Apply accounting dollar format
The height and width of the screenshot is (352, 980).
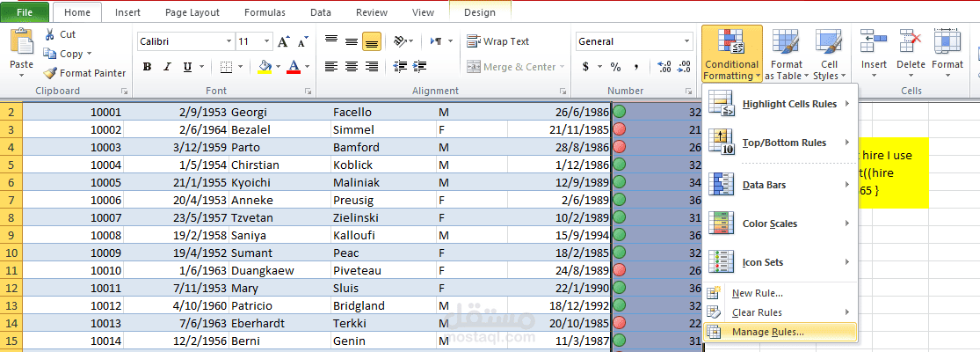point(585,66)
